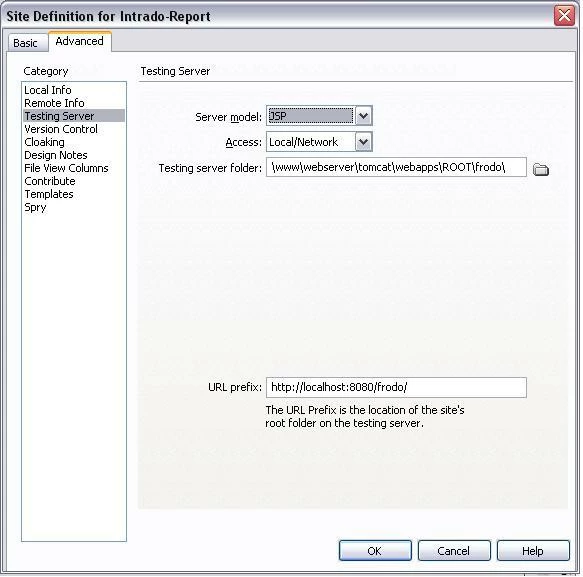This screenshot has height=577, width=583.
Task: Select File View Columns category
Action: click(66, 168)
